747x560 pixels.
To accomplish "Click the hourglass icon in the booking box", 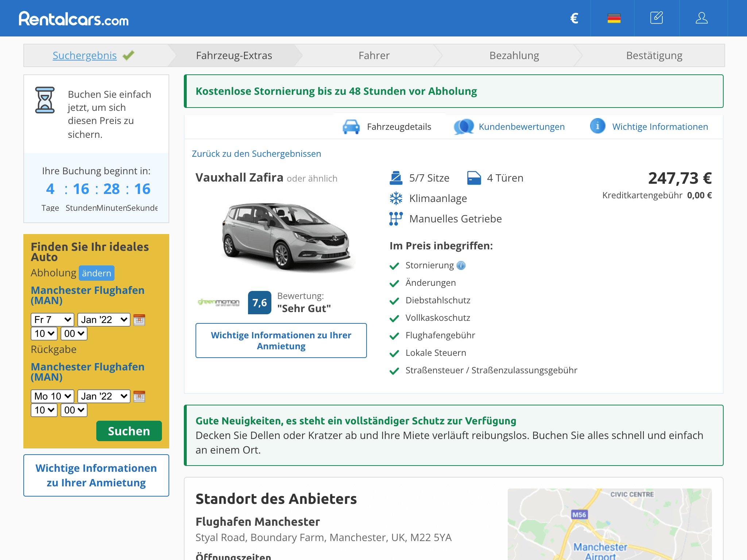I will tap(45, 100).
